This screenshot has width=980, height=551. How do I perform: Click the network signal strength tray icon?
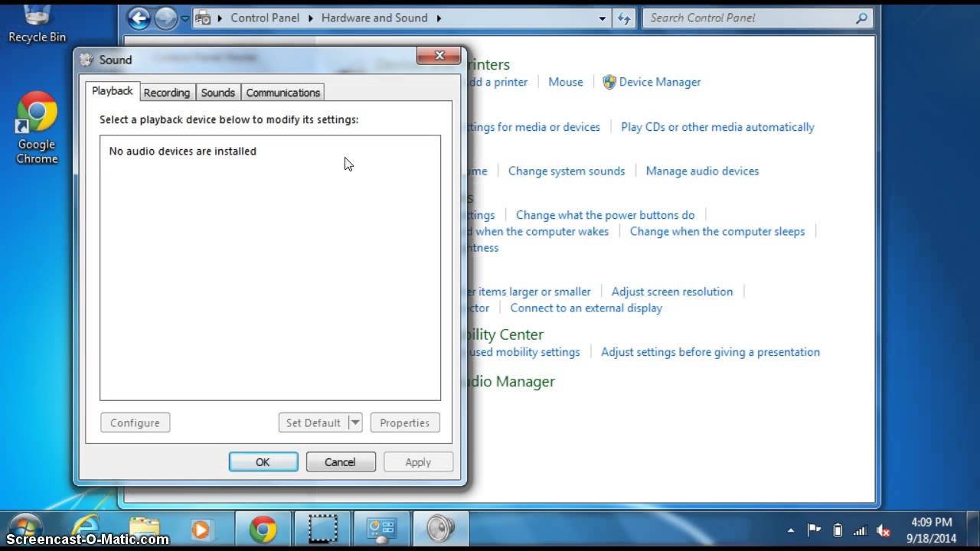coord(860,530)
